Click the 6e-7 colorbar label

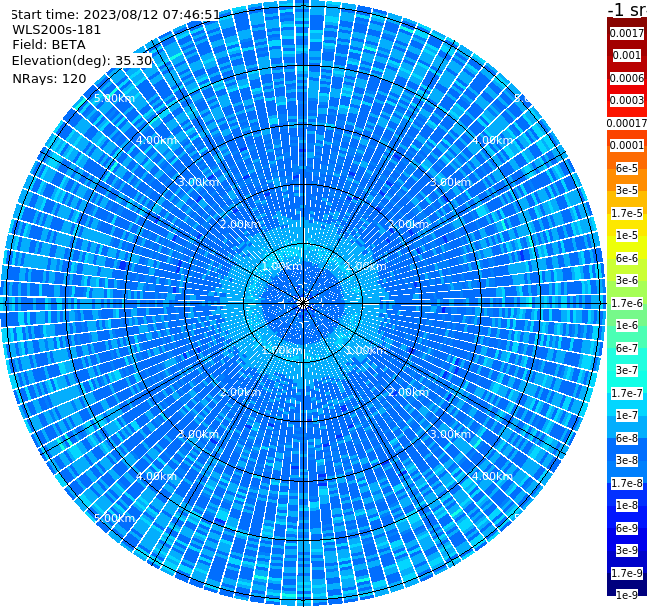point(627,348)
